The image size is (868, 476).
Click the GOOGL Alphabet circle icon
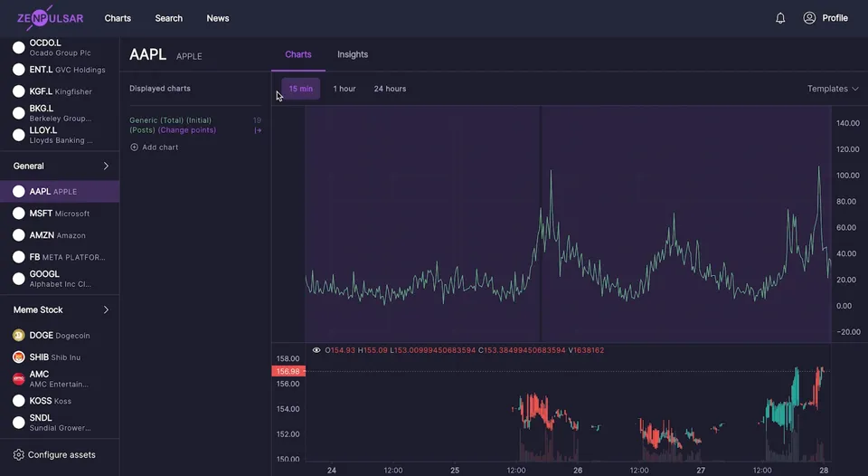[x=19, y=279]
